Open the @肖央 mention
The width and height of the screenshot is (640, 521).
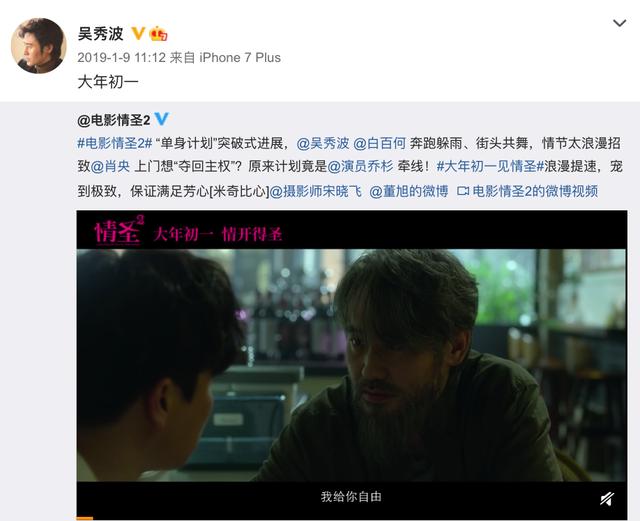point(110,167)
